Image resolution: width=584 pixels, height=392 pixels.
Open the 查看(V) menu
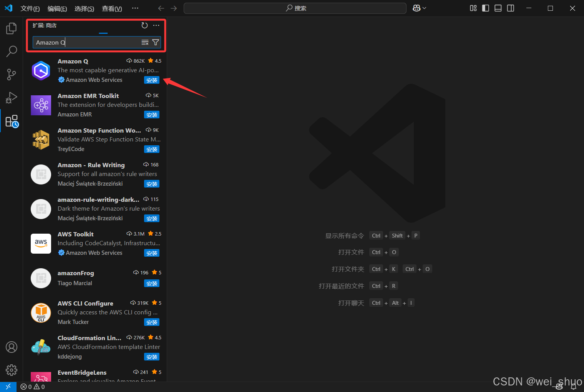click(x=112, y=8)
